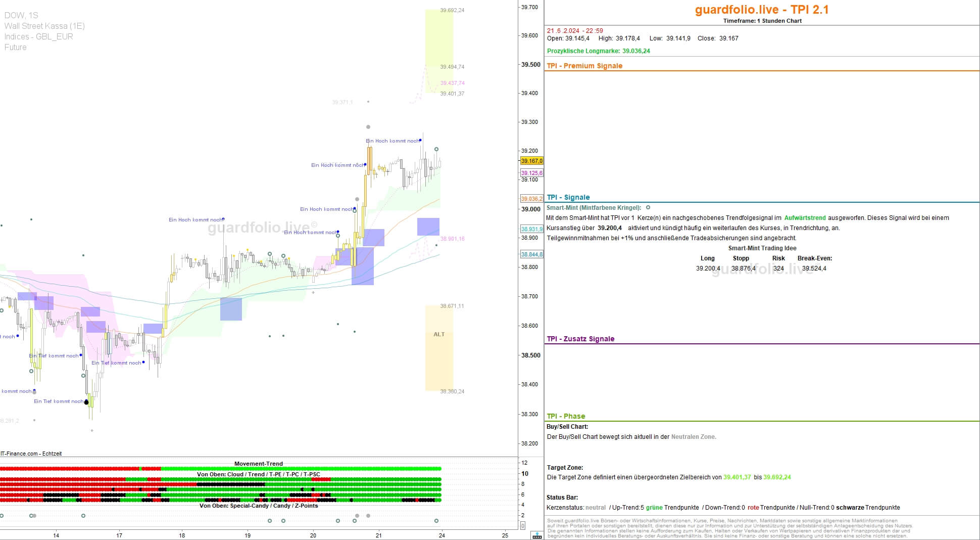Click the Movement-Trend indicator heading

[259, 464]
